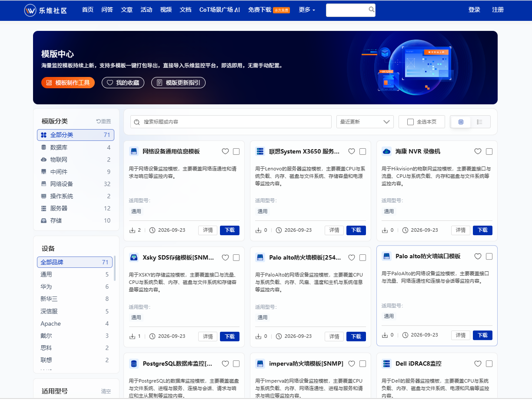
Task: Filter by 数据库 category
Action: 76,147
